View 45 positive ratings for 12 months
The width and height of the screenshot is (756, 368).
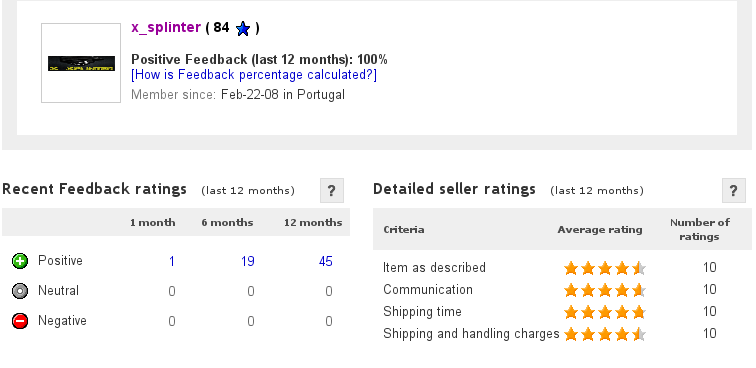(x=325, y=261)
